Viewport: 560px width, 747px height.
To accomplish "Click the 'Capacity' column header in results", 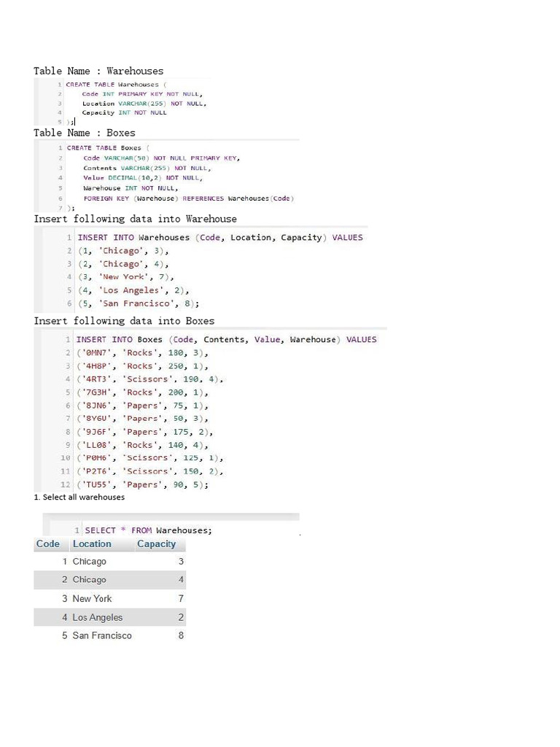I will tap(157, 544).
